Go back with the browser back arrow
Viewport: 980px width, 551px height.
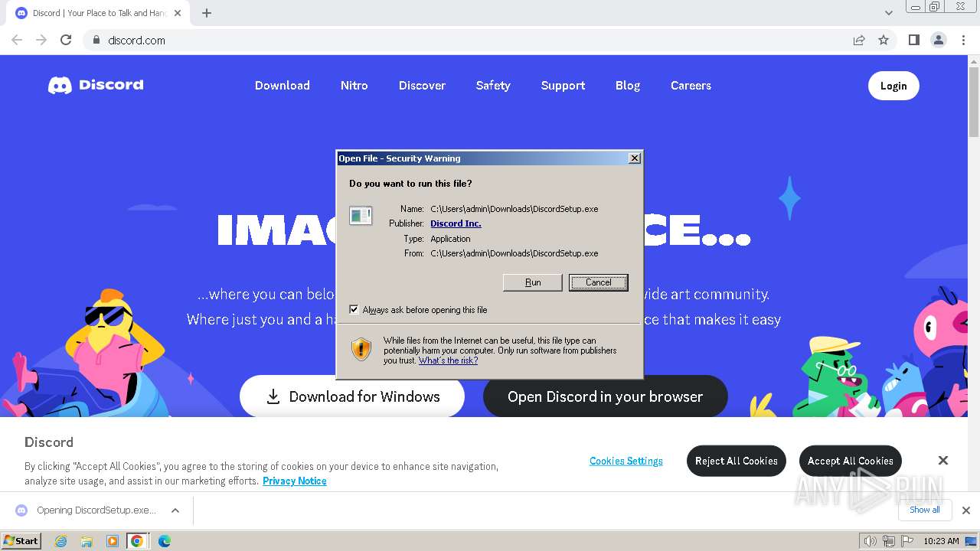(x=17, y=40)
